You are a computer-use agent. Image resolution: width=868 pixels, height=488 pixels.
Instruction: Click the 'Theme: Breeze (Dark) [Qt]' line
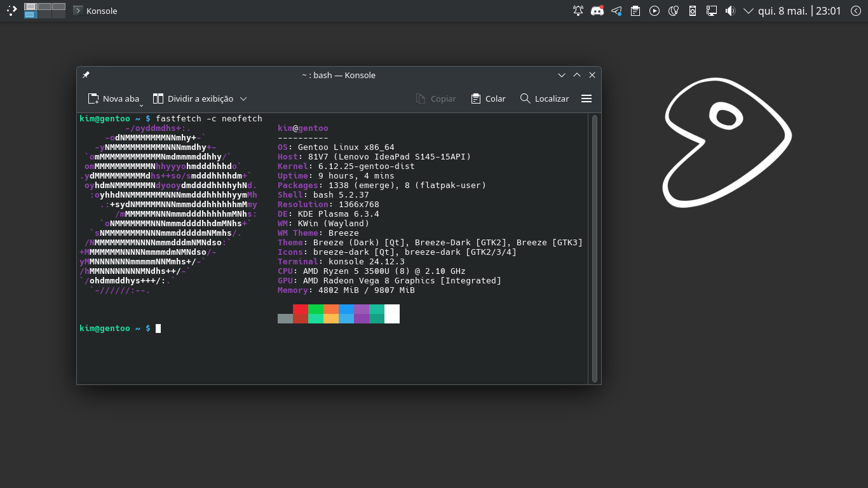click(x=430, y=243)
